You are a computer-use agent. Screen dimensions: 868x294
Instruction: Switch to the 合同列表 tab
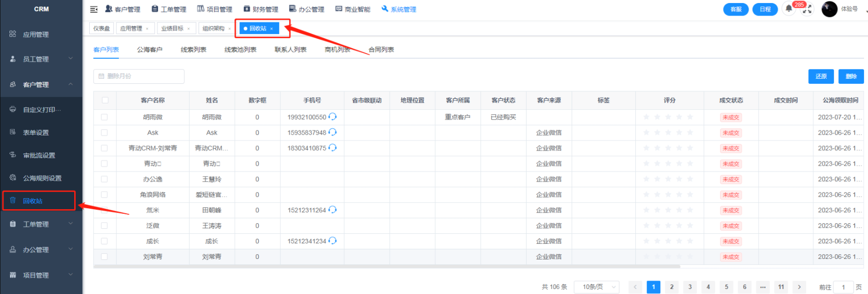pyautogui.click(x=381, y=50)
